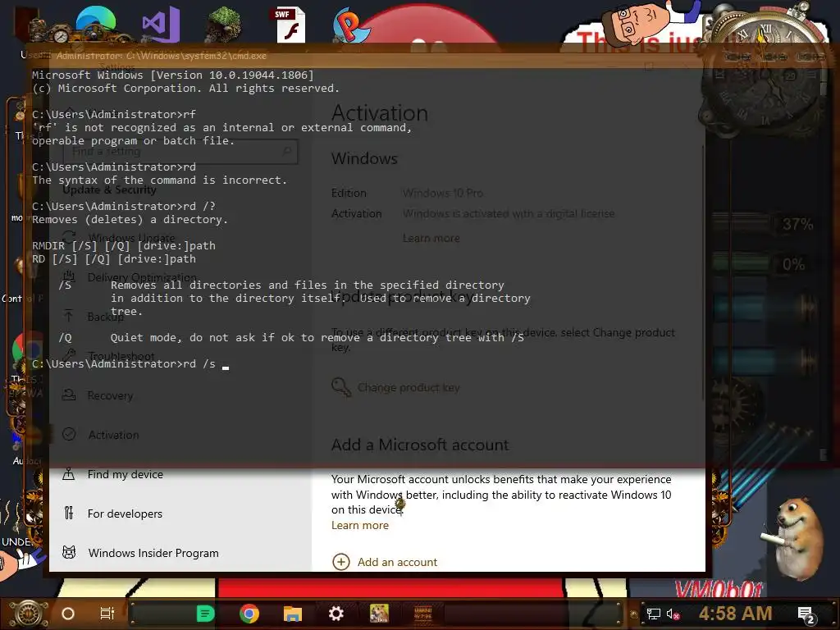Image resolution: width=840 pixels, height=630 pixels.
Task: Open Cortana circle on the taskbar
Action: [68, 614]
